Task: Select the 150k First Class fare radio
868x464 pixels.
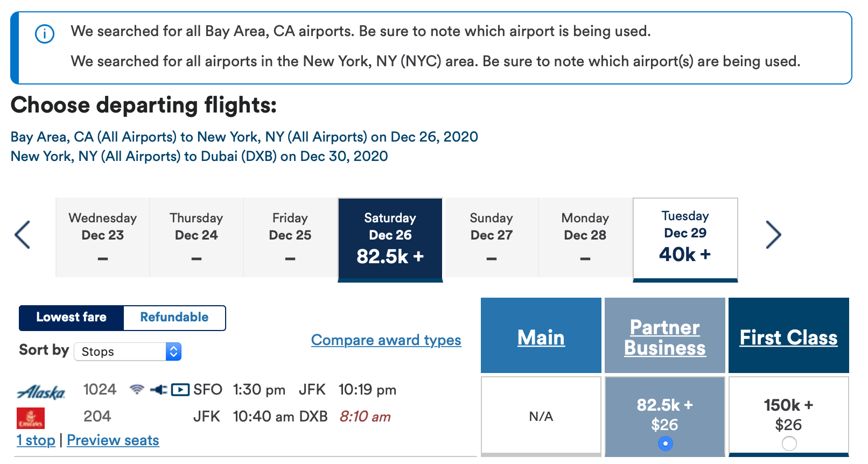Action: [x=789, y=444]
